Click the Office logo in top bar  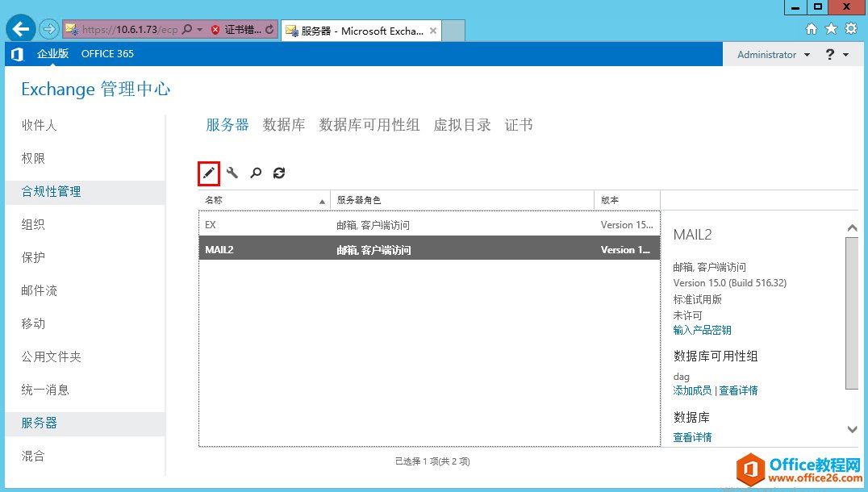pyautogui.click(x=17, y=53)
